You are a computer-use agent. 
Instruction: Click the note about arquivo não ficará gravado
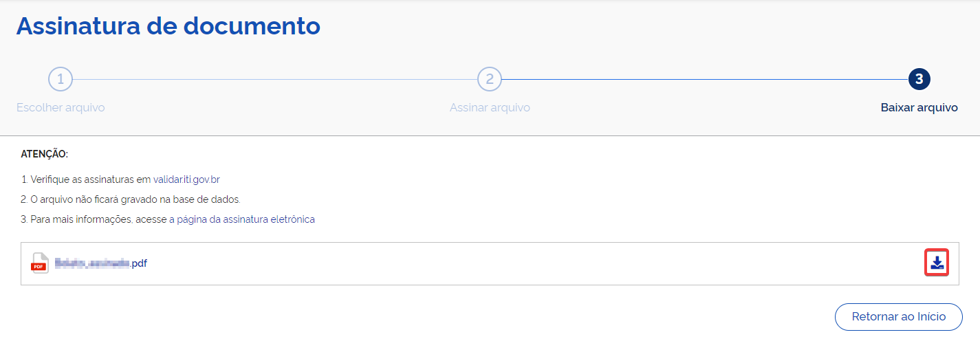[131, 199]
